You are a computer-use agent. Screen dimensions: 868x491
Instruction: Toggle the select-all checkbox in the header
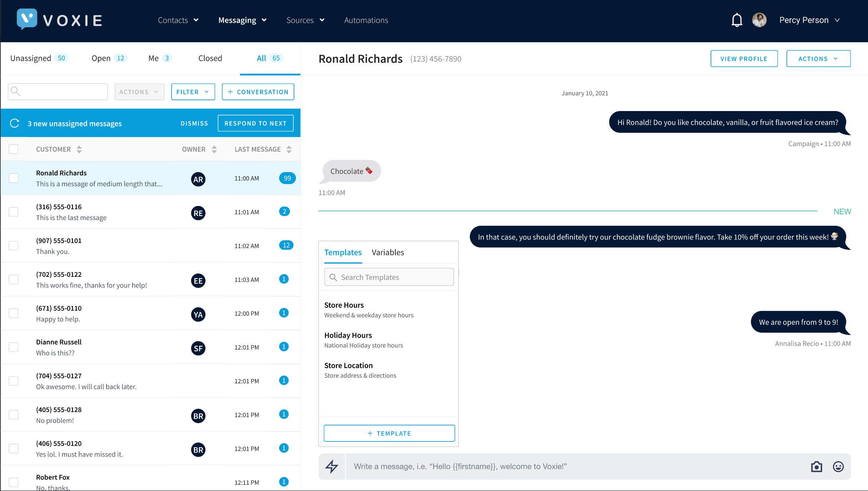click(x=14, y=149)
